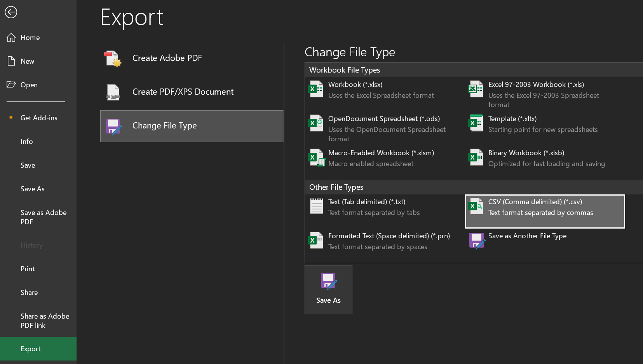Click the OpenDocument Spreadsheet icon

pyautogui.click(x=316, y=123)
